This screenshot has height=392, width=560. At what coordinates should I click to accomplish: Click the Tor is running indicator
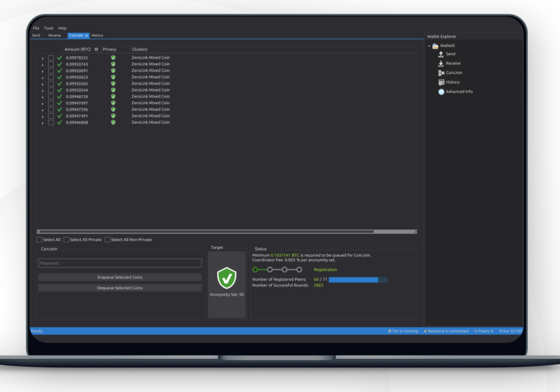tap(403, 331)
